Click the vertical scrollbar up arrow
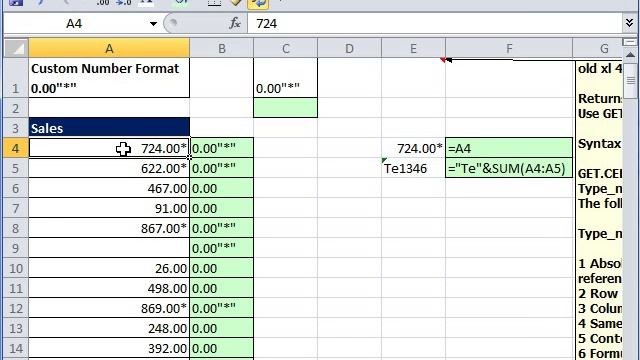640x360 pixels. 630,55
